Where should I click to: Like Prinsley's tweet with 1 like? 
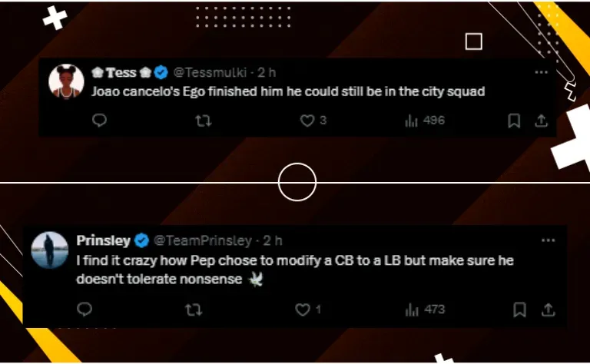(303, 309)
